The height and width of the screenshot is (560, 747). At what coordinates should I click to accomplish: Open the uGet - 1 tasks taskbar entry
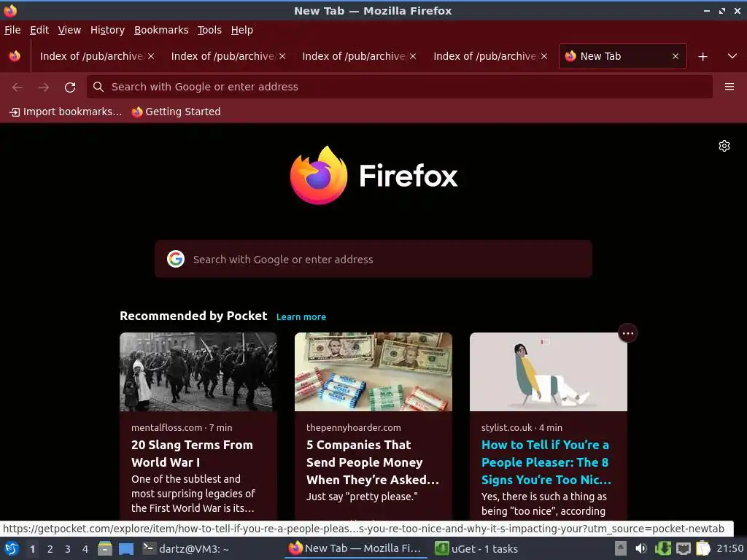tap(476, 548)
